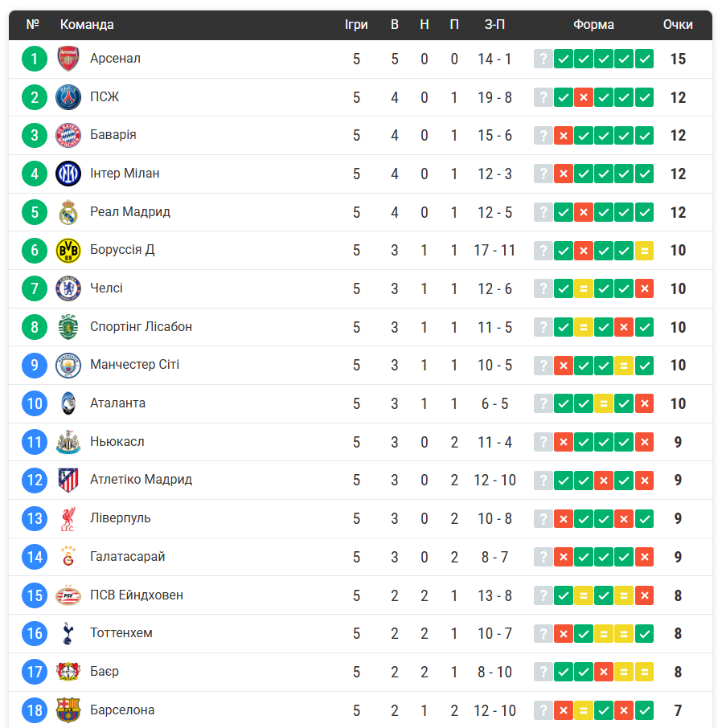Click the Chelsea club crest
This screenshot has height=728, width=722.
(68, 288)
